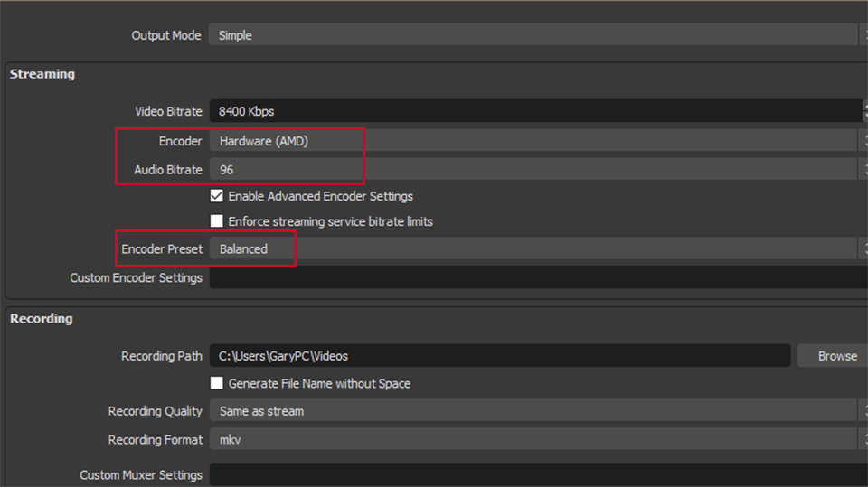Click the Browse button for recording path
This screenshot has width=868, height=487.
click(833, 356)
